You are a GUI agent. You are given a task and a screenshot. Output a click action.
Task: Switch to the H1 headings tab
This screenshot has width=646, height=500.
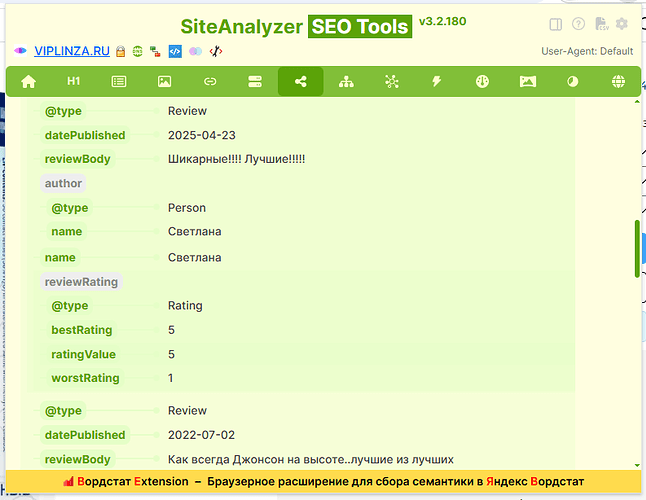(73, 82)
